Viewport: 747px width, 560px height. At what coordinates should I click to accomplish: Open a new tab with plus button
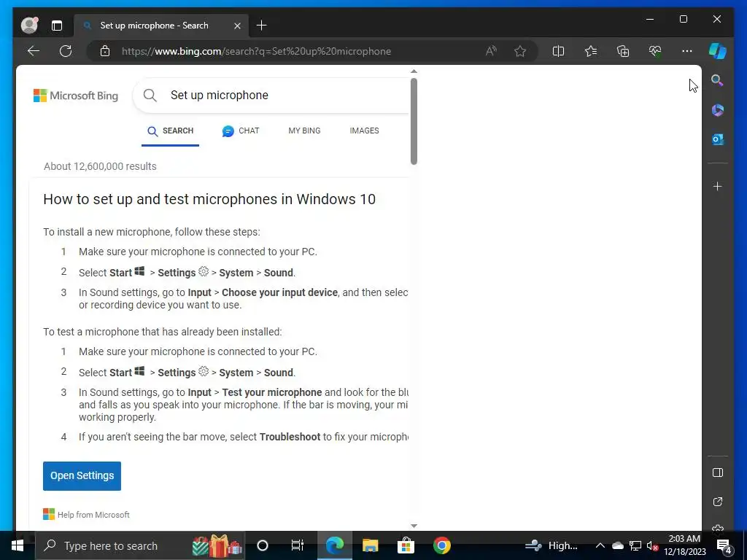click(x=262, y=26)
